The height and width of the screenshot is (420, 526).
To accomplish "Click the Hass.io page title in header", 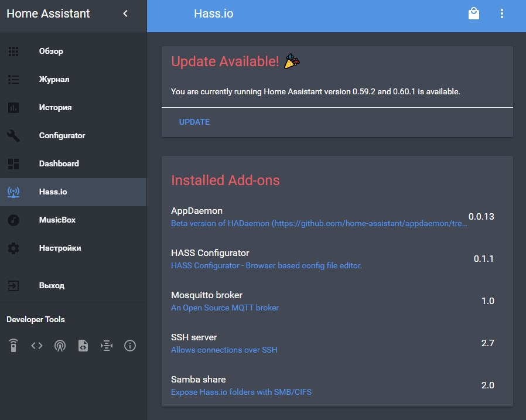I will (214, 13).
